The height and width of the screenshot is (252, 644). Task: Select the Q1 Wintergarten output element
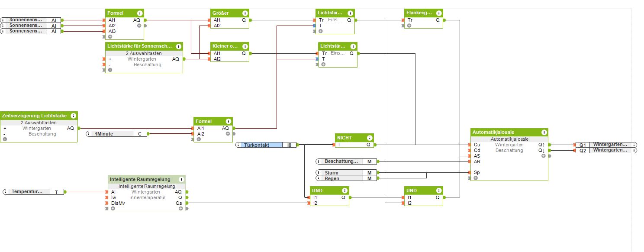tap(606, 145)
